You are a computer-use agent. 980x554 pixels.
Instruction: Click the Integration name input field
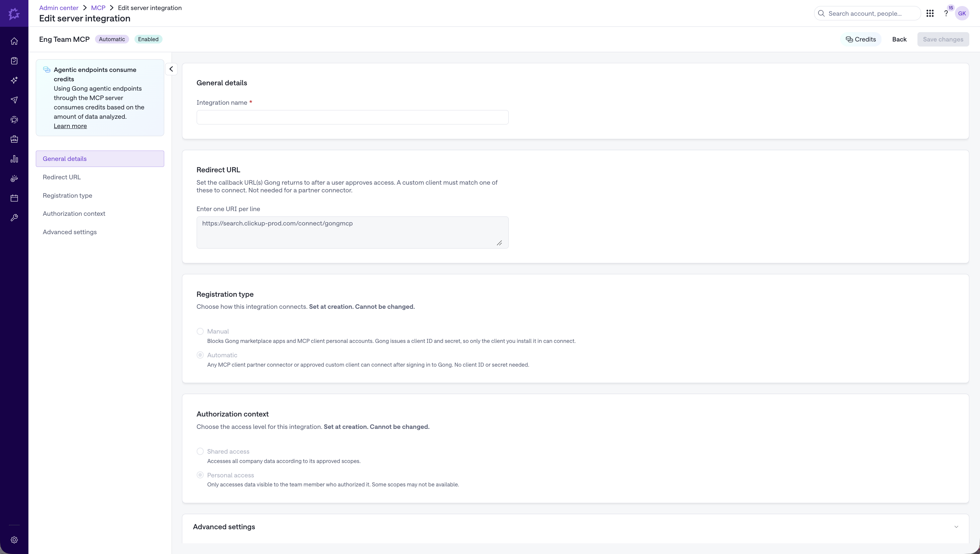(x=352, y=117)
